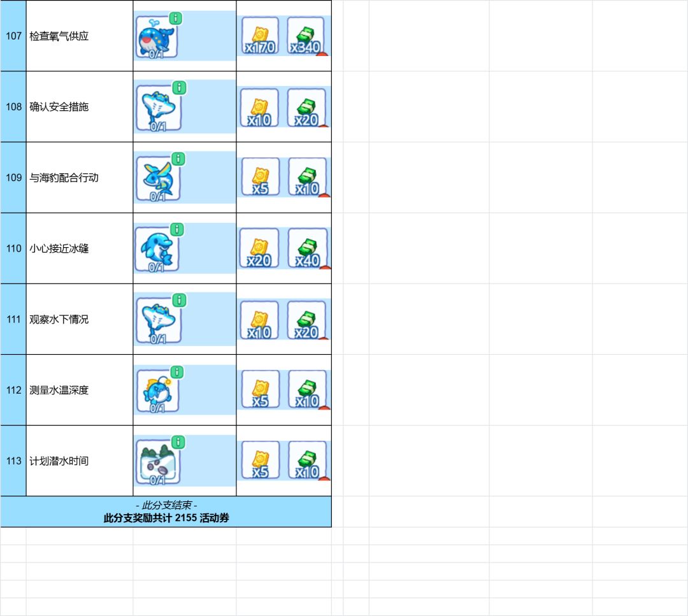Click the blue whale icon in row 107
Image resolution: width=688 pixels, height=616 pixels.
[156, 37]
